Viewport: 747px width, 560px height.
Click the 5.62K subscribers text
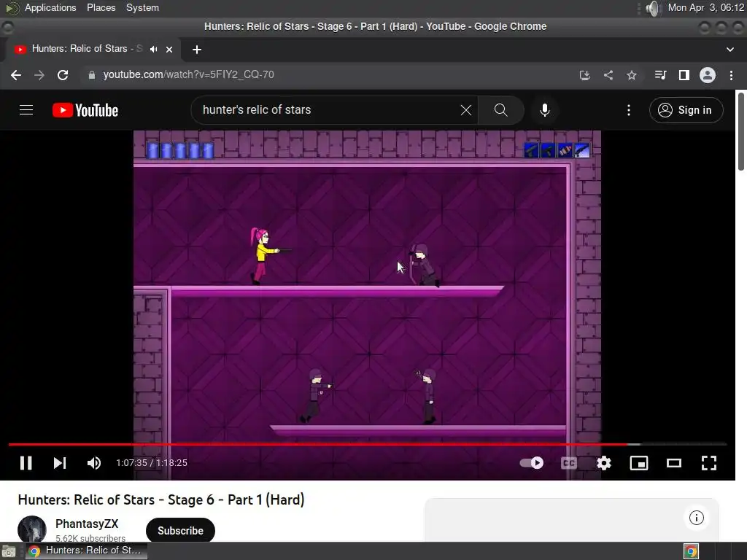click(x=90, y=538)
